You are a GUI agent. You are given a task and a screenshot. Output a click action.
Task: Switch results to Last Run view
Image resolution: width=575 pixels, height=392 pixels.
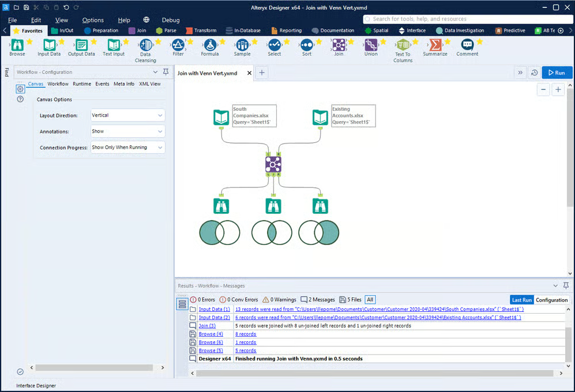[522, 300]
